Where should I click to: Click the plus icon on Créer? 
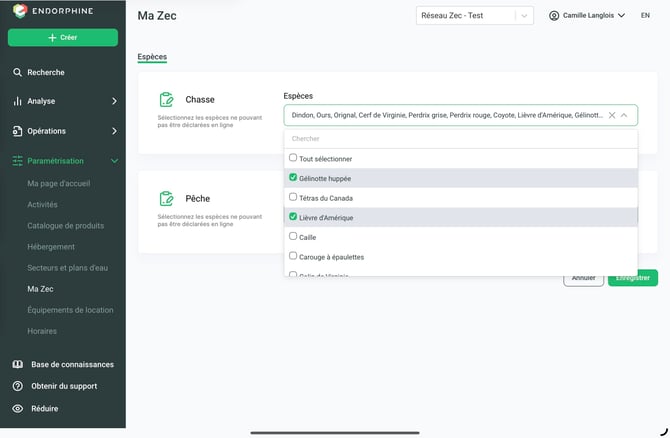click(x=52, y=38)
